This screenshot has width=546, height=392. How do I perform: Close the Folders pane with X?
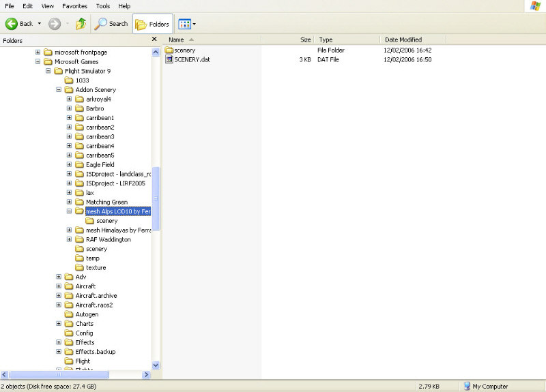154,40
